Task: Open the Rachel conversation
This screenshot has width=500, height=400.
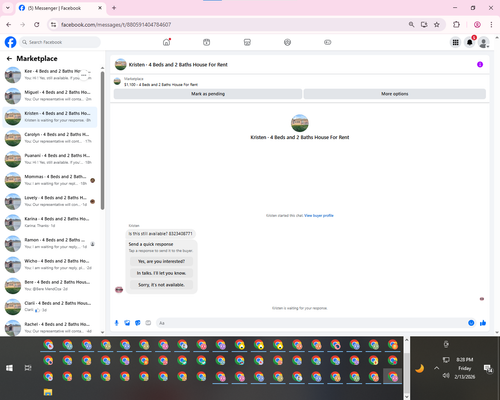Action: coord(50,327)
